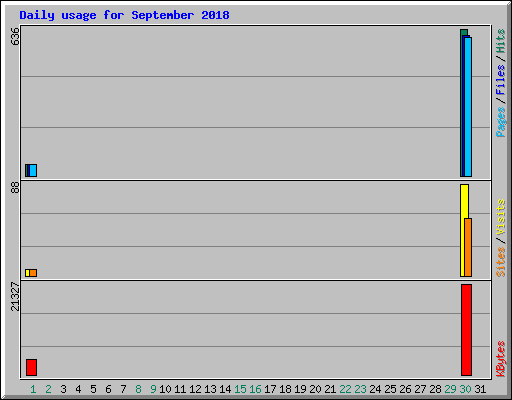Click day 16 on the x-axis
The height and width of the screenshot is (400, 512).
click(x=255, y=389)
